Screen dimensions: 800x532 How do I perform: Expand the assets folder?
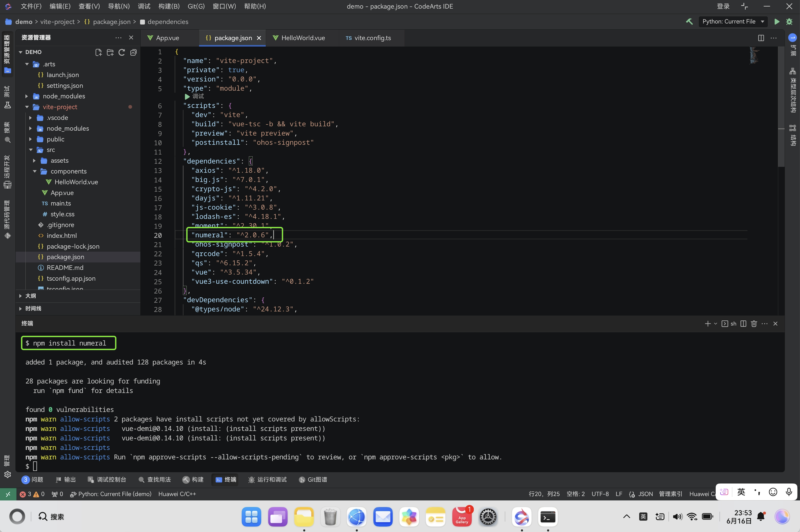click(34, 160)
